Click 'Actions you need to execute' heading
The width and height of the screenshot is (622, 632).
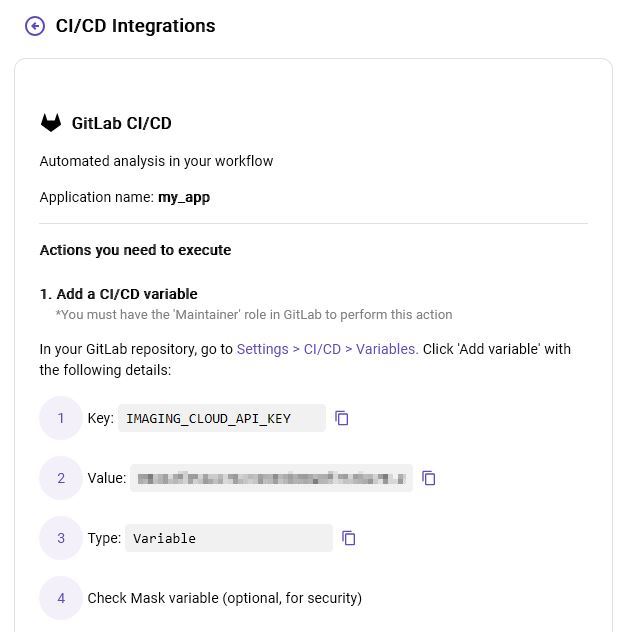tap(135, 250)
